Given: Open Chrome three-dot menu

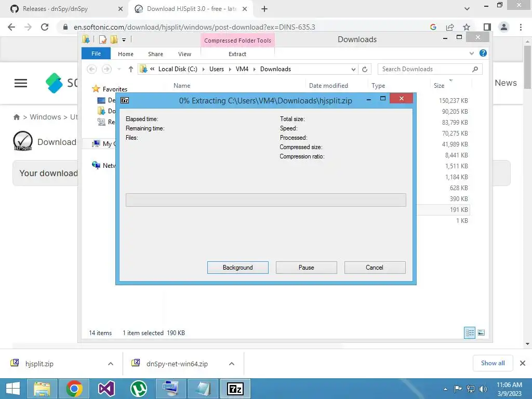Looking at the screenshot, I should [x=521, y=27].
